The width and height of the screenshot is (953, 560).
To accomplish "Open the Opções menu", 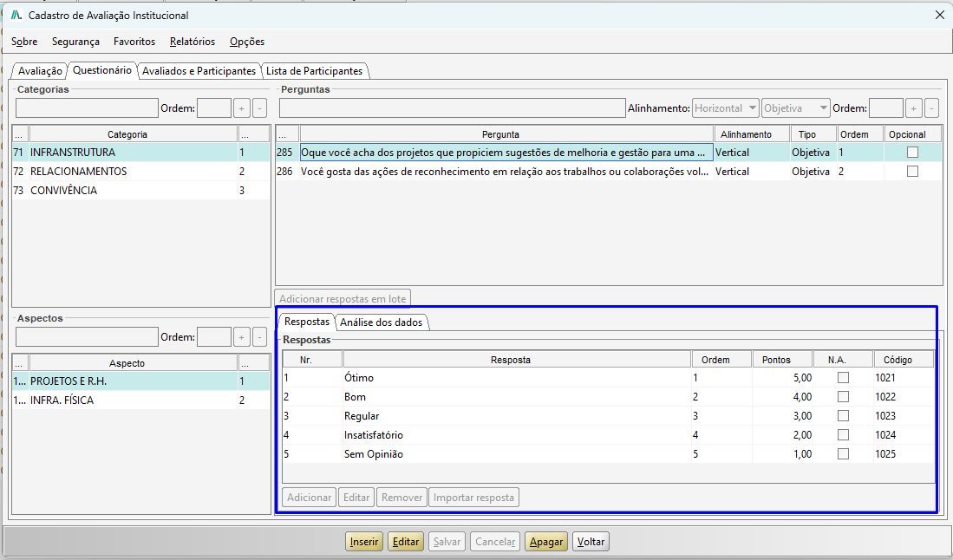I will pyautogui.click(x=247, y=42).
